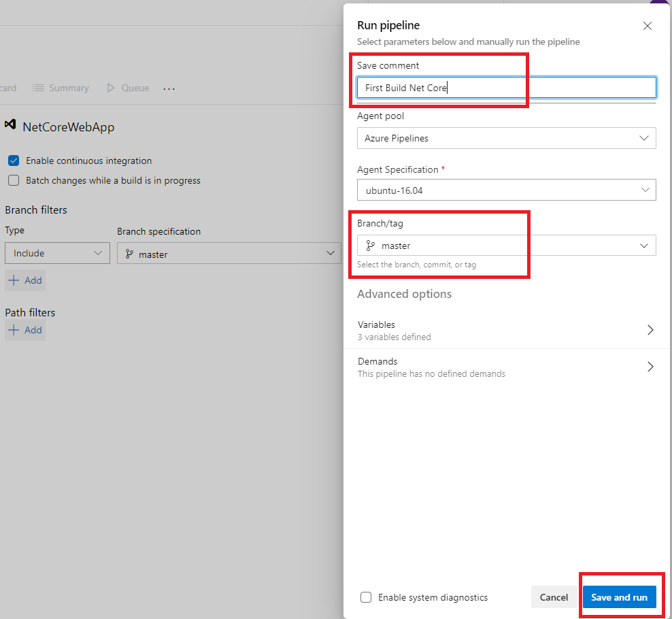672x619 pixels.
Task: Expand the Variables section
Action: 506,330
